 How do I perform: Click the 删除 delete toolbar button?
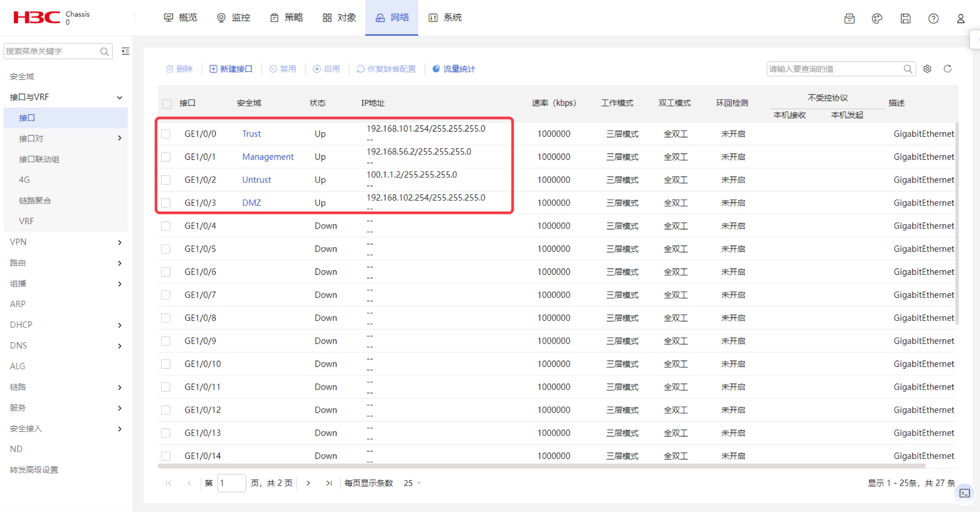(179, 69)
